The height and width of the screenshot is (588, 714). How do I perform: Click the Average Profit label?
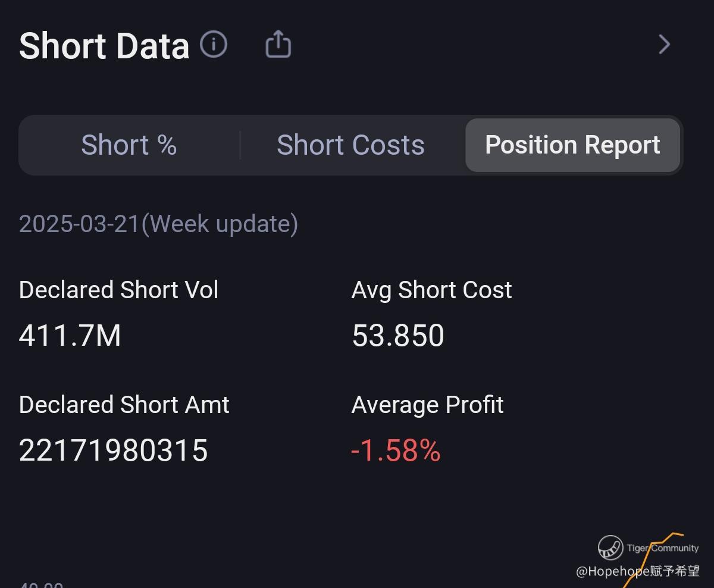(427, 405)
